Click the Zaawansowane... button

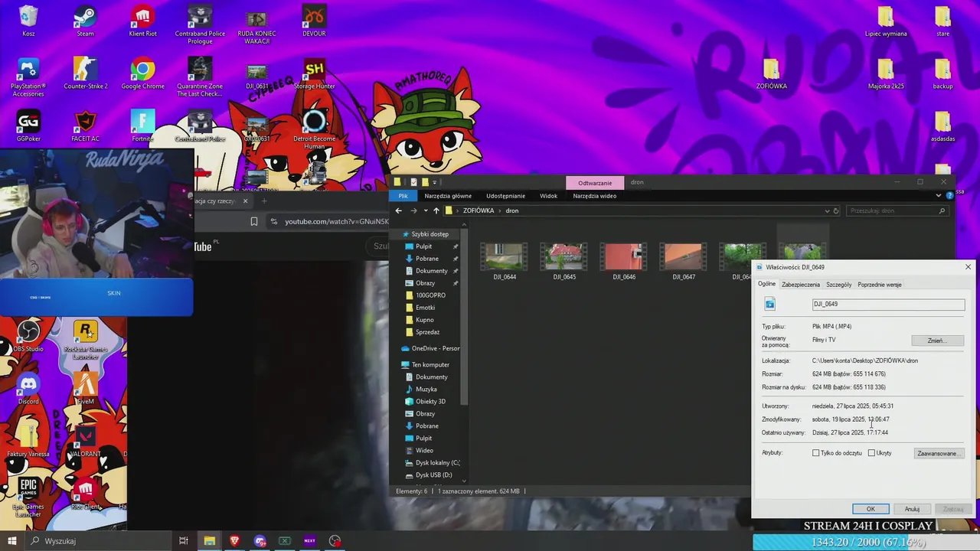[937, 453]
